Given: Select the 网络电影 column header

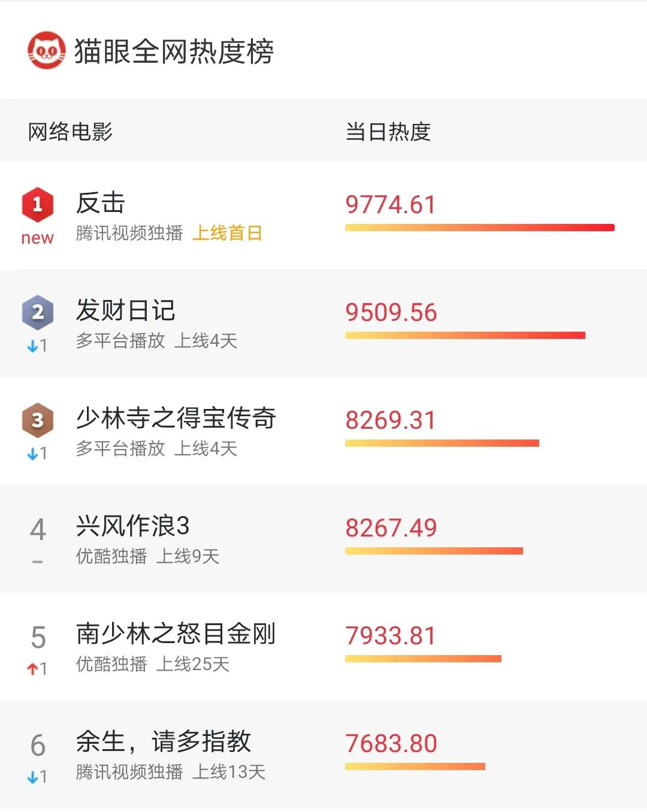Looking at the screenshot, I should (x=70, y=132).
